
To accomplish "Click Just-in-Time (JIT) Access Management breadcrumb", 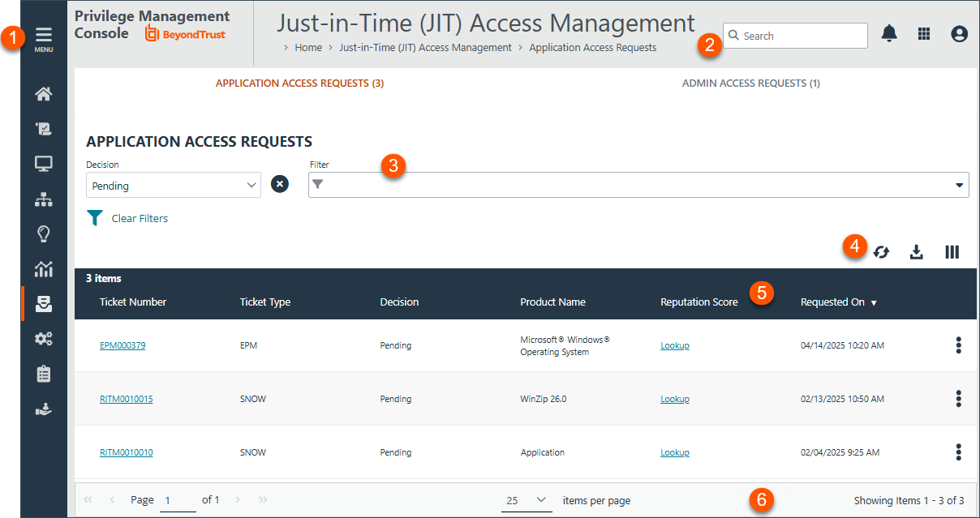I will click(x=425, y=48).
